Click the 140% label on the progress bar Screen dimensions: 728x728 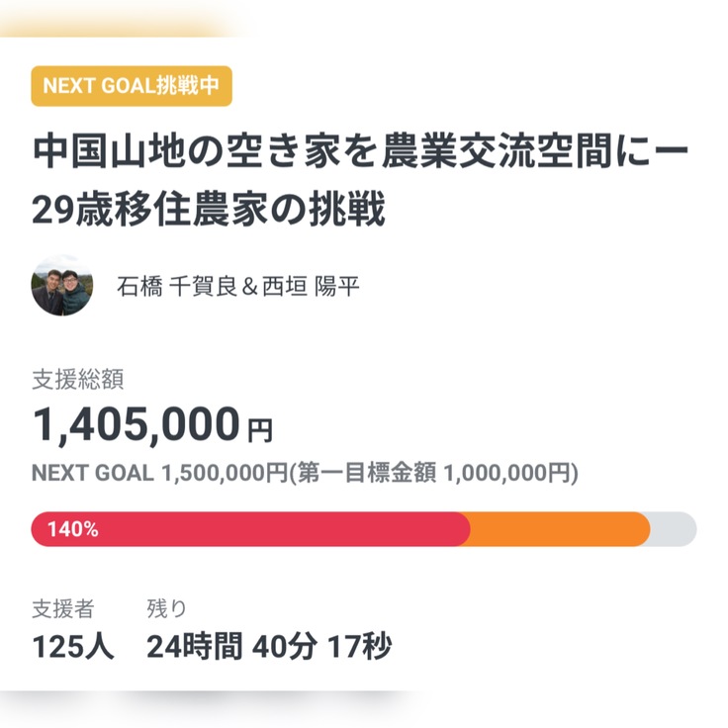pyautogui.click(x=72, y=529)
